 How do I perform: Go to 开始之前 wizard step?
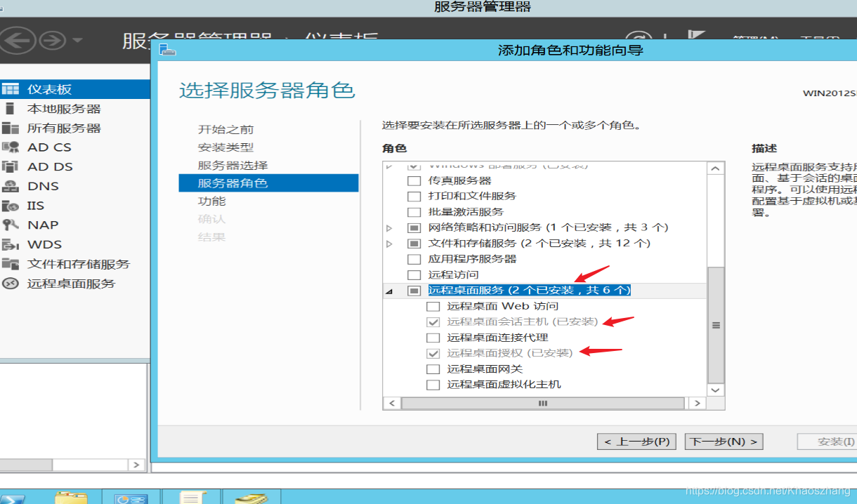coord(226,129)
